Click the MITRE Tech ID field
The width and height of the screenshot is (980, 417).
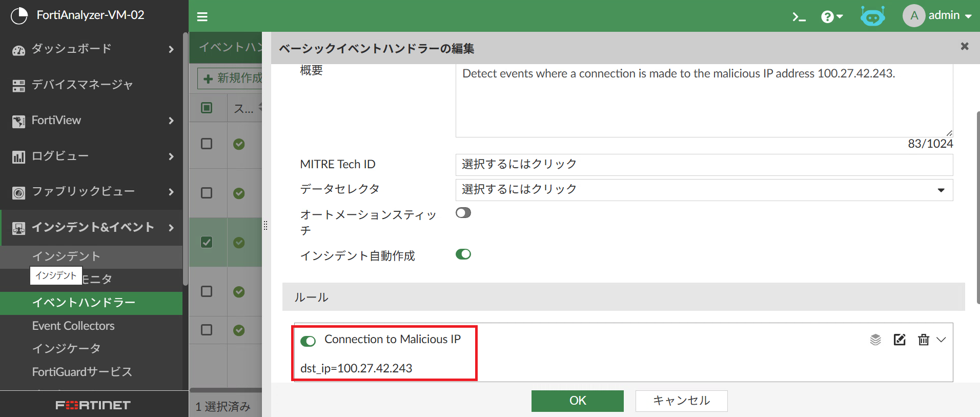[x=704, y=165]
